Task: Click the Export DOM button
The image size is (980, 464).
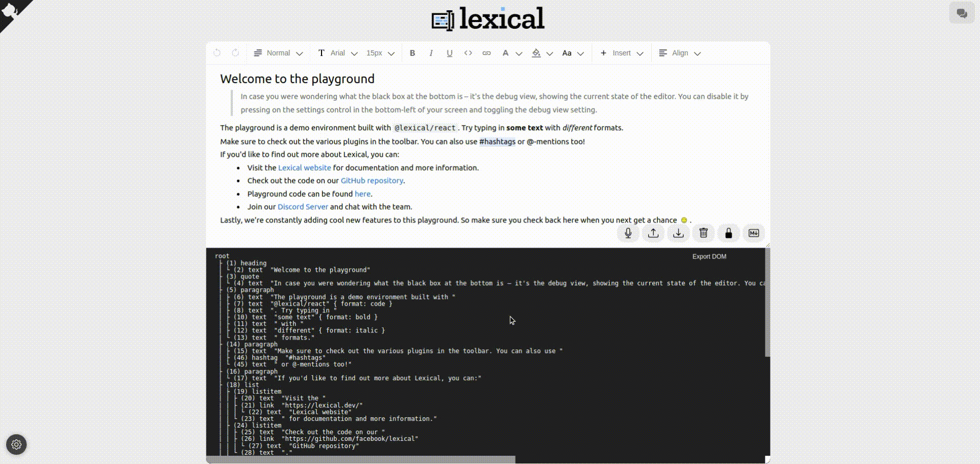Action: pos(709,256)
